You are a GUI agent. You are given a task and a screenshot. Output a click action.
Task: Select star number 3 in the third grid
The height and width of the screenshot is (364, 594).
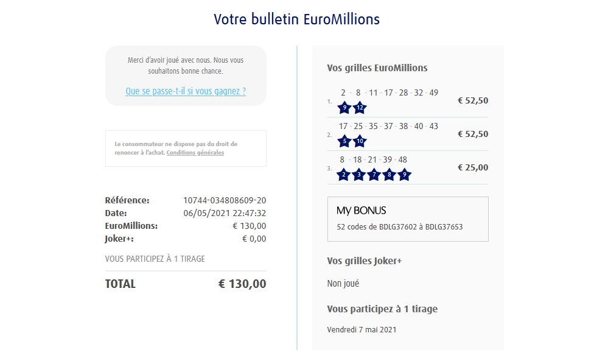pos(360,175)
